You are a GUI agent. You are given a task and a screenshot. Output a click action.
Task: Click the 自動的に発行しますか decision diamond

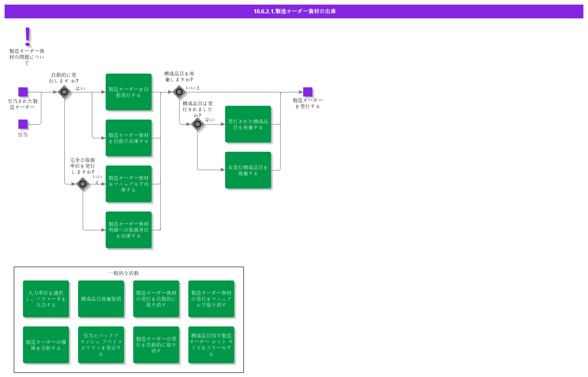tap(64, 92)
